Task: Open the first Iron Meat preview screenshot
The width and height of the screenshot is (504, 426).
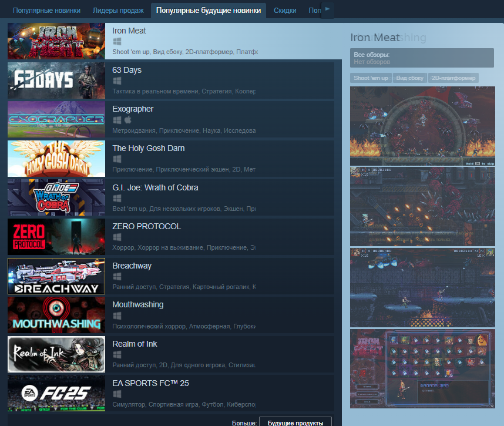Action: pyautogui.click(x=422, y=126)
